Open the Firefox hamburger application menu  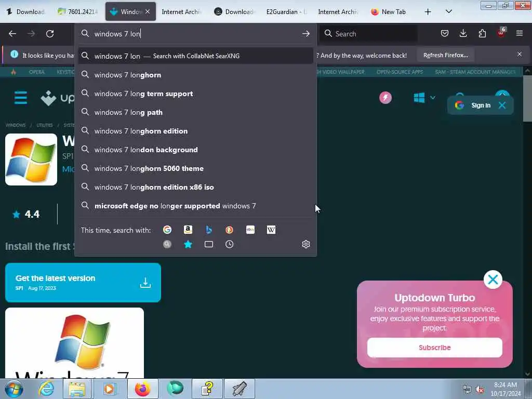(520, 33)
